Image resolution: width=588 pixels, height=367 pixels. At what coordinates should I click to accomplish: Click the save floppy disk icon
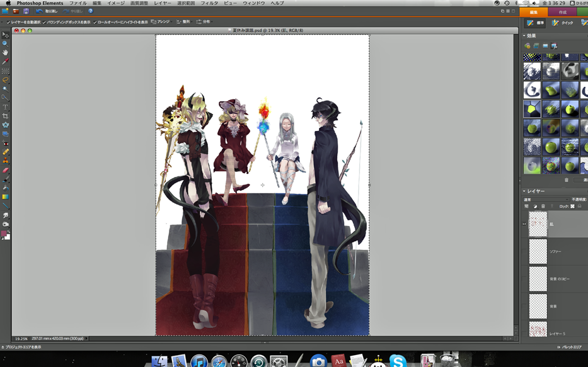pos(26,11)
